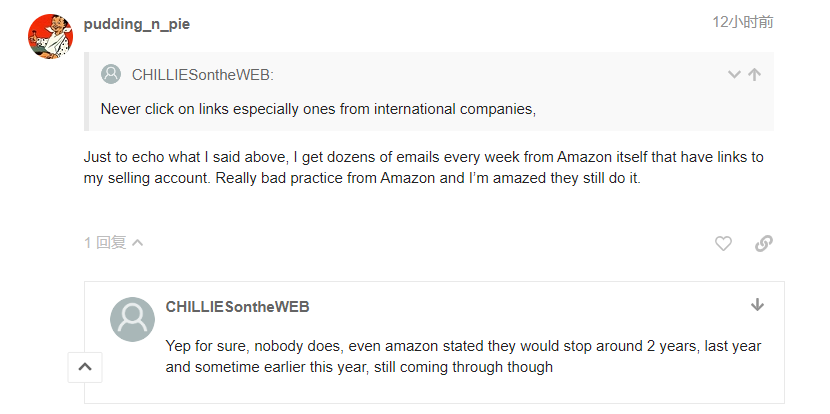
Task: Expand the quote with the downward chevron
Action: tap(734, 75)
